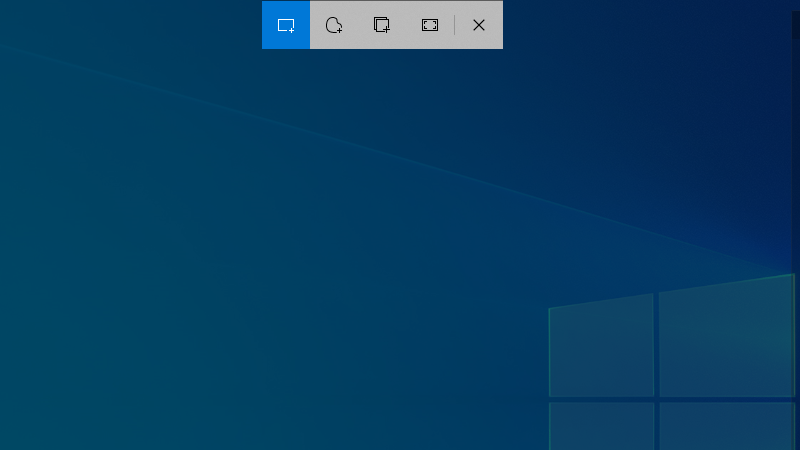The image size is (800, 450).
Task: Click the vertical separator beside the X button
Action: point(455,25)
